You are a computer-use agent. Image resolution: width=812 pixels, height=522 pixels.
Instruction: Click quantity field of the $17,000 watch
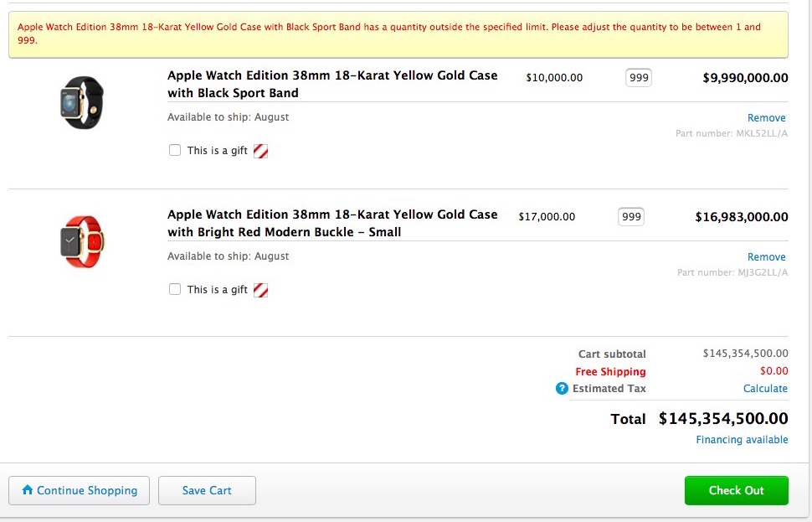pos(630,217)
